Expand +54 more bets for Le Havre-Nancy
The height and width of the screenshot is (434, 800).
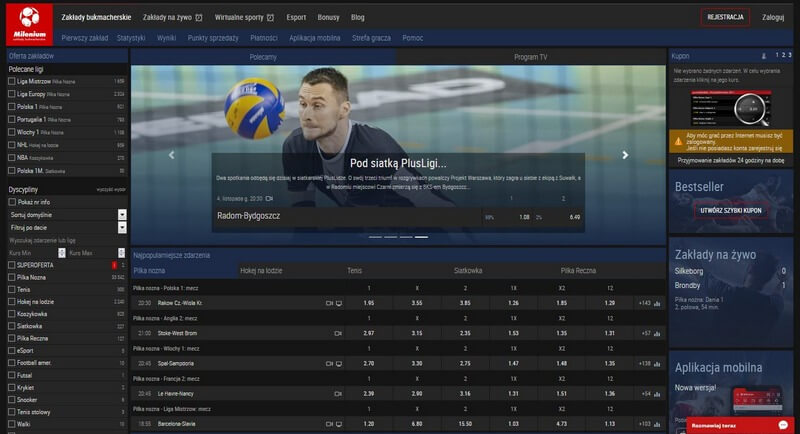point(646,394)
